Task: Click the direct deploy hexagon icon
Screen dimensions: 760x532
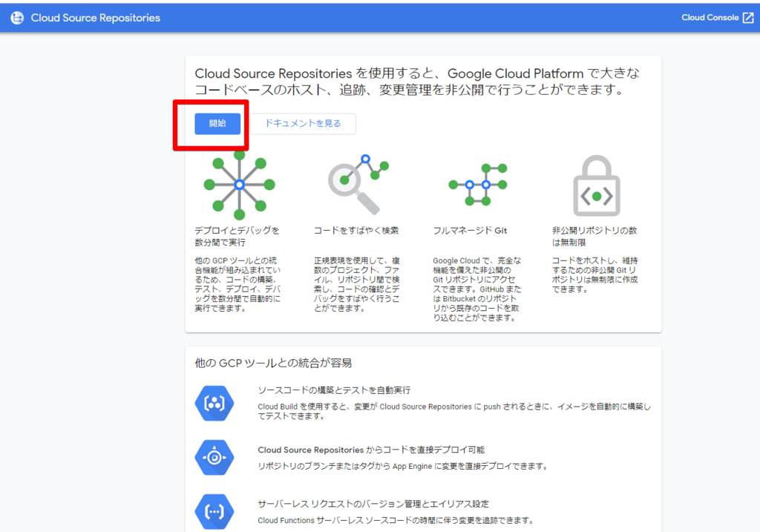Action: [x=214, y=458]
